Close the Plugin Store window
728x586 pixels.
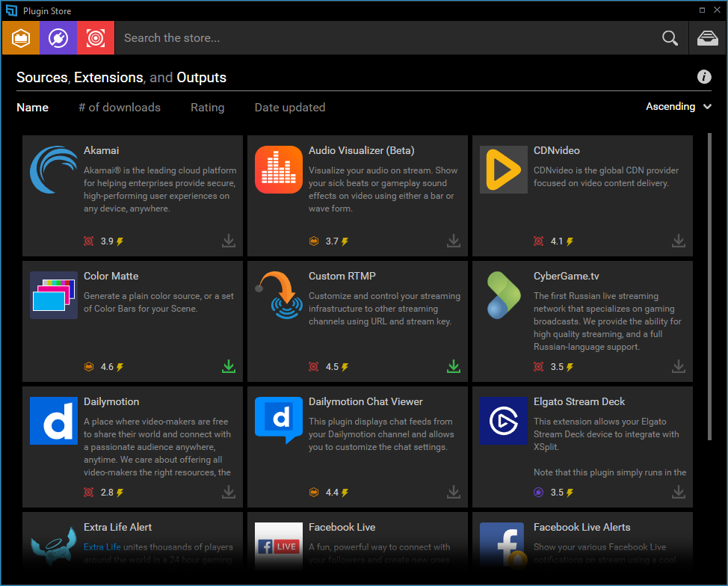[717, 10]
